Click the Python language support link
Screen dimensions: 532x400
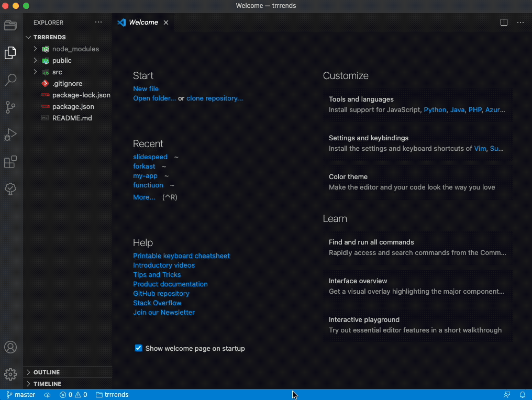(x=435, y=109)
